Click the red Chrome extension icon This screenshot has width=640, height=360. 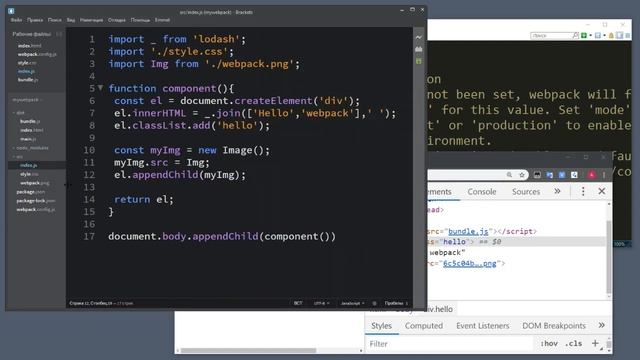591,175
